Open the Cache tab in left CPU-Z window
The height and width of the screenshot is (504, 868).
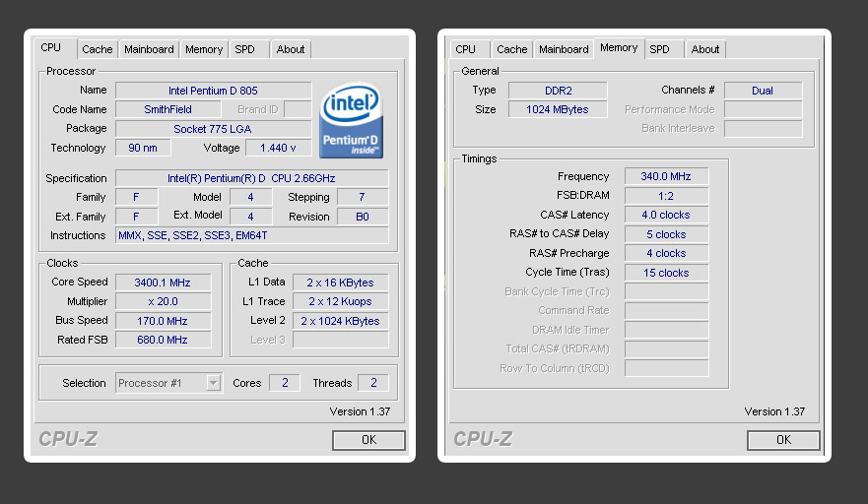click(x=97, y=49)
